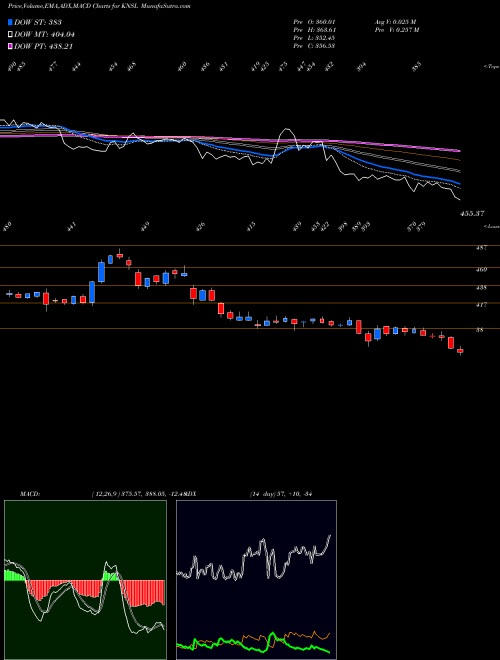The width and height of the screenshot is (500, 660).
Task: Click the MACD (12,26,9) parameter values text
Action: click(139, 494)
